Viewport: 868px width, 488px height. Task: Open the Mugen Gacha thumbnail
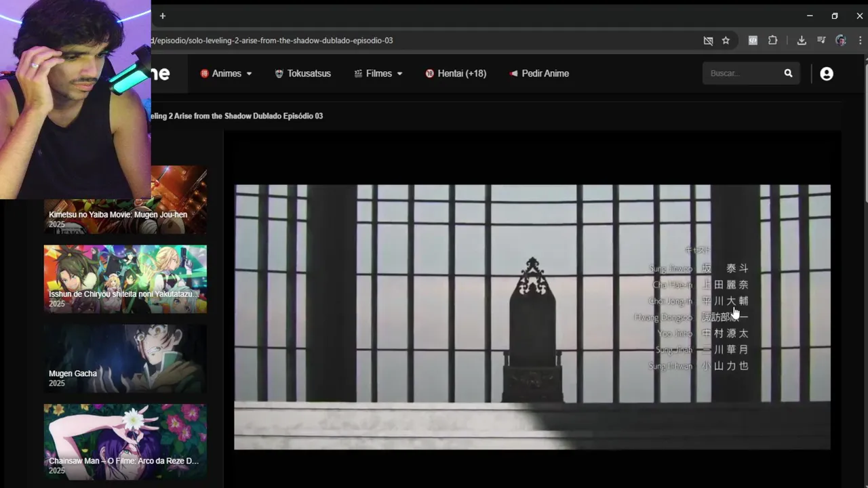click(x=125, y=359)
